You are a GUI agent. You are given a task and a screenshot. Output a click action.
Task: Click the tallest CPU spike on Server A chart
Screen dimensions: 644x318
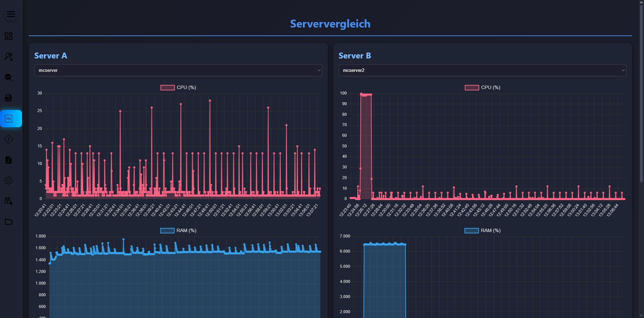point(210,101)
